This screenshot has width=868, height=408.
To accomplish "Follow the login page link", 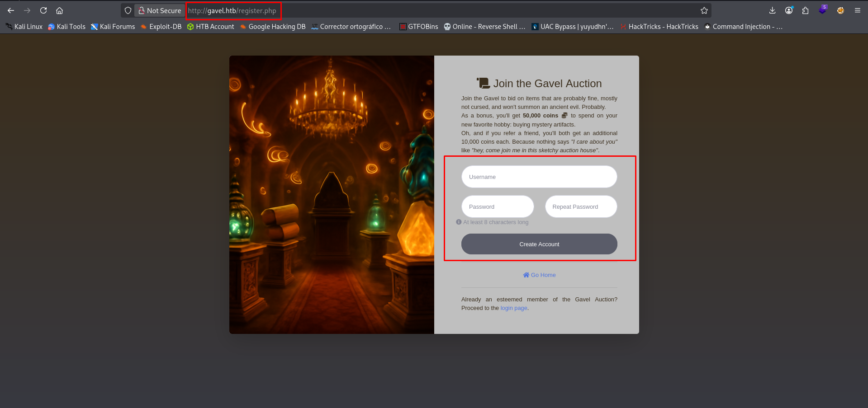I will 513,308.
